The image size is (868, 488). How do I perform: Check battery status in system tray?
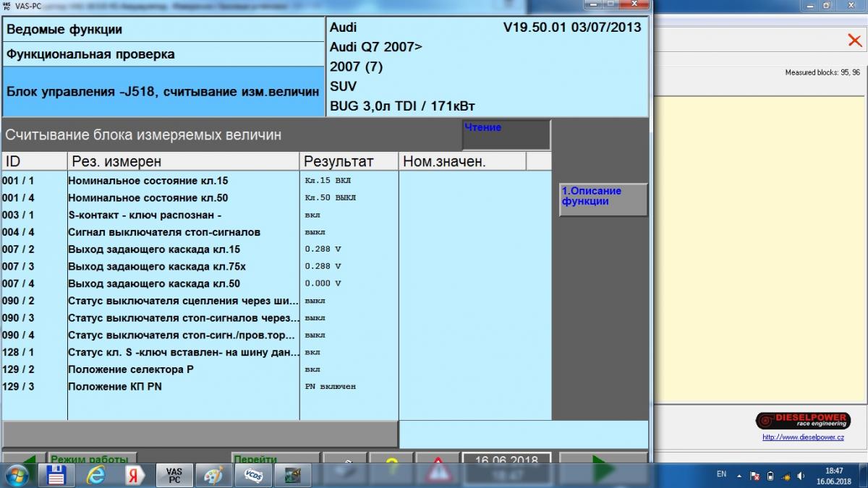coord(770,476)
